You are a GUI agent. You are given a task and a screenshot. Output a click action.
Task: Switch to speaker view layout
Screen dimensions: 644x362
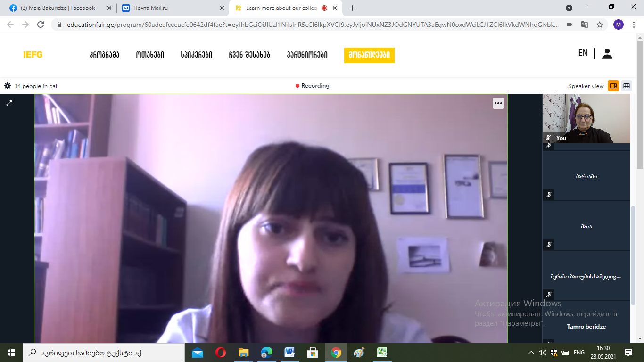tap(613, 86)
